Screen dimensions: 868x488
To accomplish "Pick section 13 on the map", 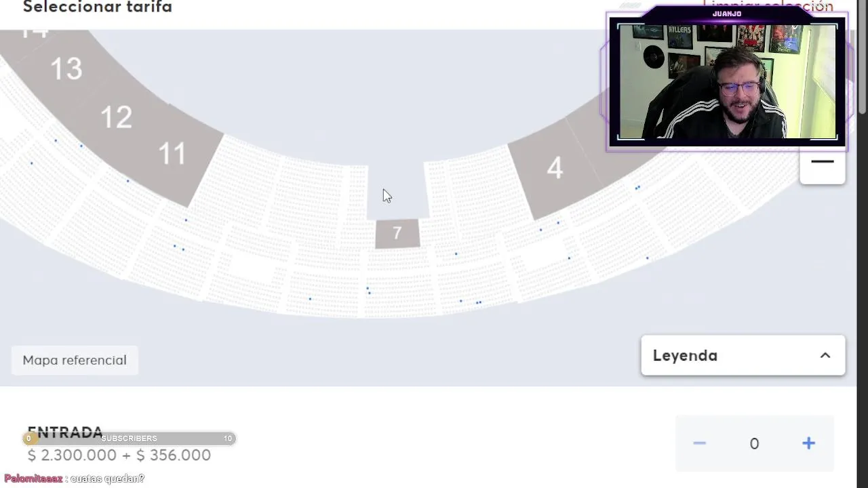I will point(66,68).
